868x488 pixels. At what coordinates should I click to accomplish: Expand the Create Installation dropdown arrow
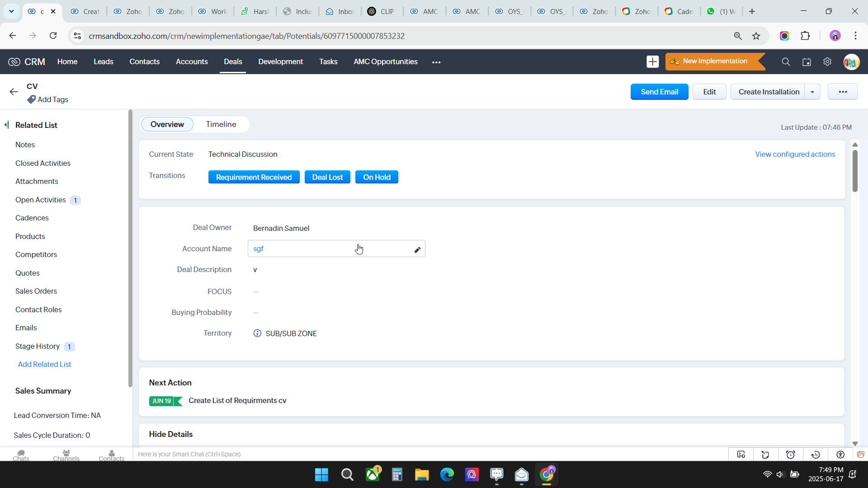pos(812,92)
